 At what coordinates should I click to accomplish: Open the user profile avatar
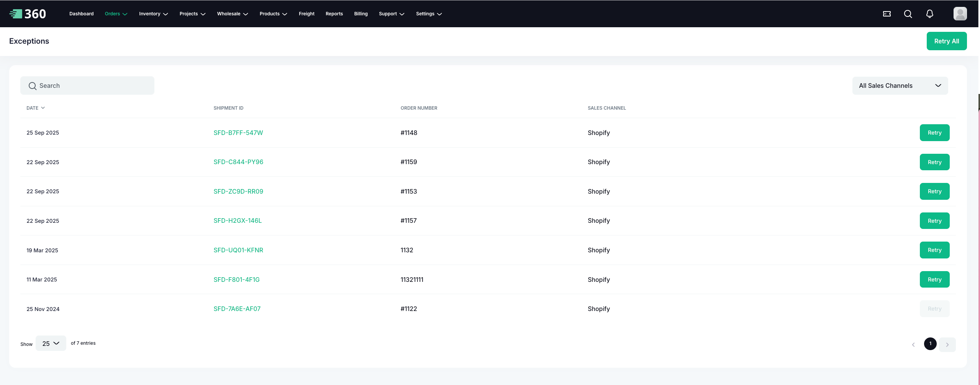tap(960, 14)
